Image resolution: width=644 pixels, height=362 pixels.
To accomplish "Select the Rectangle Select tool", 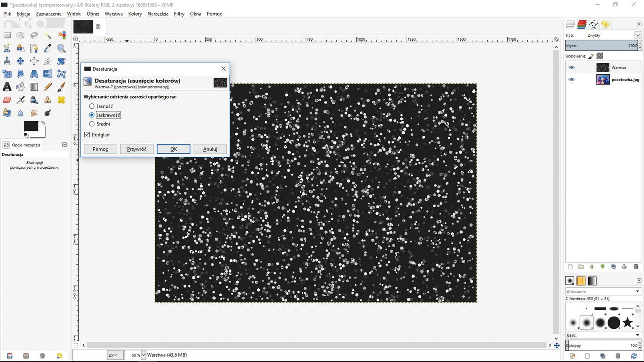I will [7, 35].
